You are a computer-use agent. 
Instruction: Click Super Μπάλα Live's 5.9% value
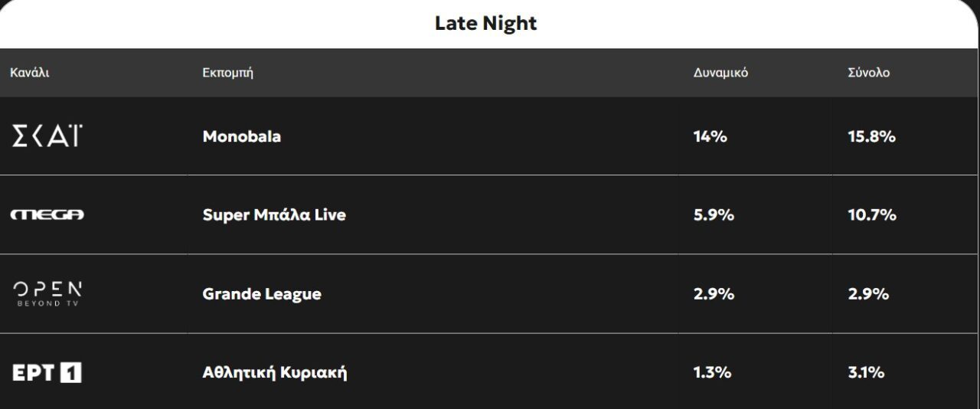tap(714, 215)
